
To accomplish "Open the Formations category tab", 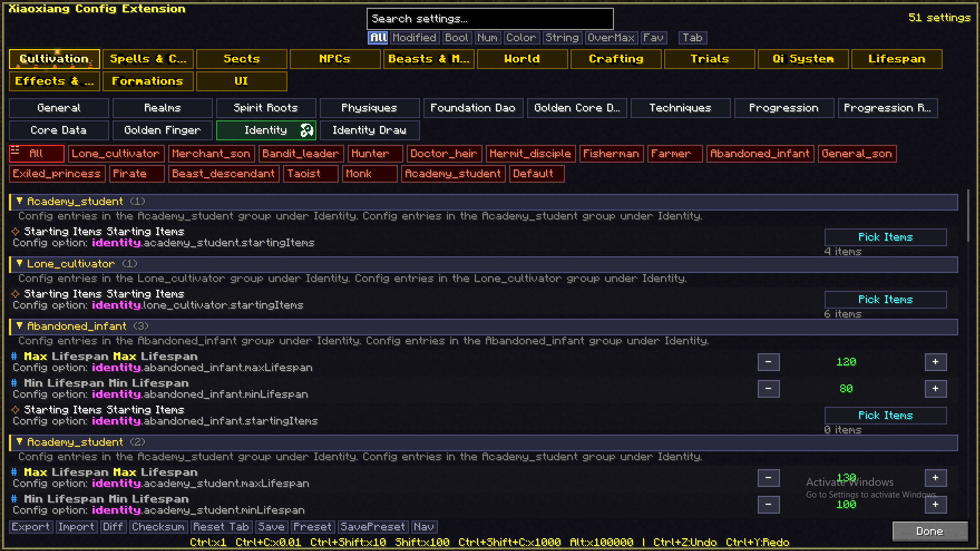I will pyautogui.click(x=148, y=81).
